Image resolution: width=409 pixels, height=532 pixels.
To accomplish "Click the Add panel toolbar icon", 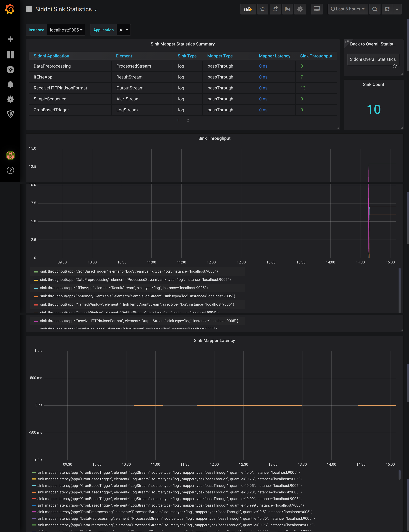I will (248, 9).
